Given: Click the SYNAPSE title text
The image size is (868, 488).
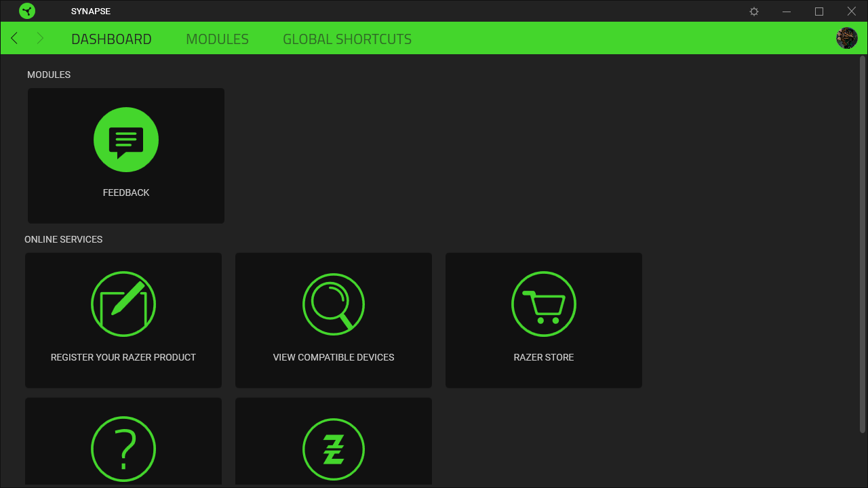Looking at the screenshot, I should (91, 12).
